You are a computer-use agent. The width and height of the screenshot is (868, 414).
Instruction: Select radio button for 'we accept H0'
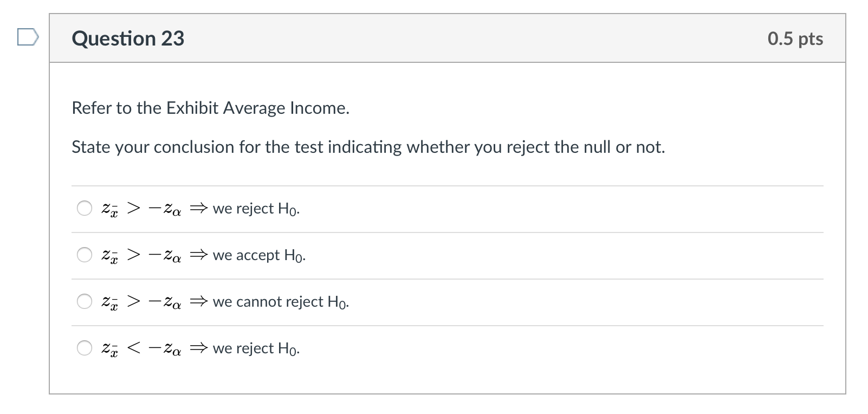85,255
